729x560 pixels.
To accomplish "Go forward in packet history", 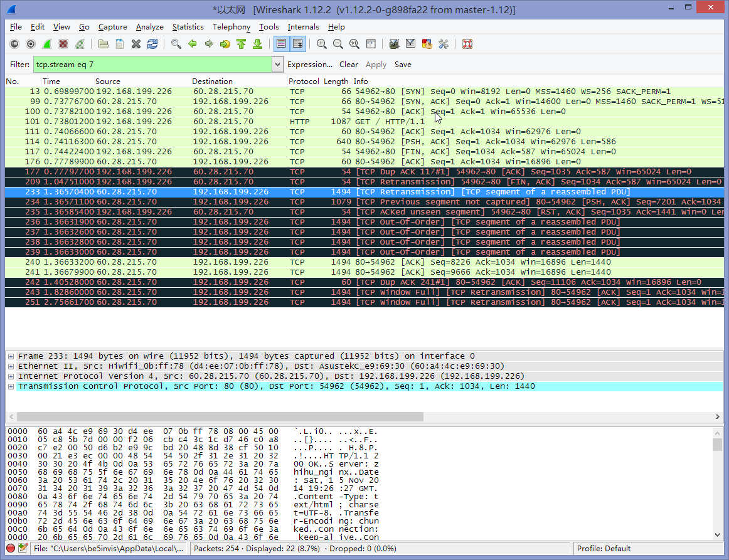I will [209, 44].
